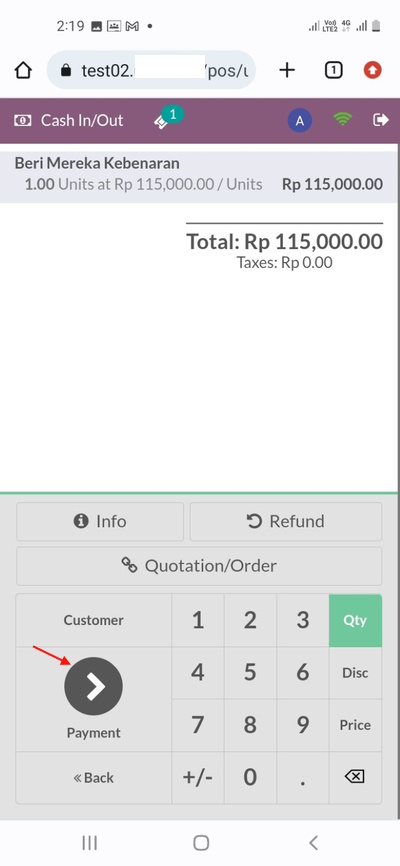The height and width of the screenshot is (866, 400).
Task: Tap the user avatar labeled A
Action: click(x=300, y=120)
